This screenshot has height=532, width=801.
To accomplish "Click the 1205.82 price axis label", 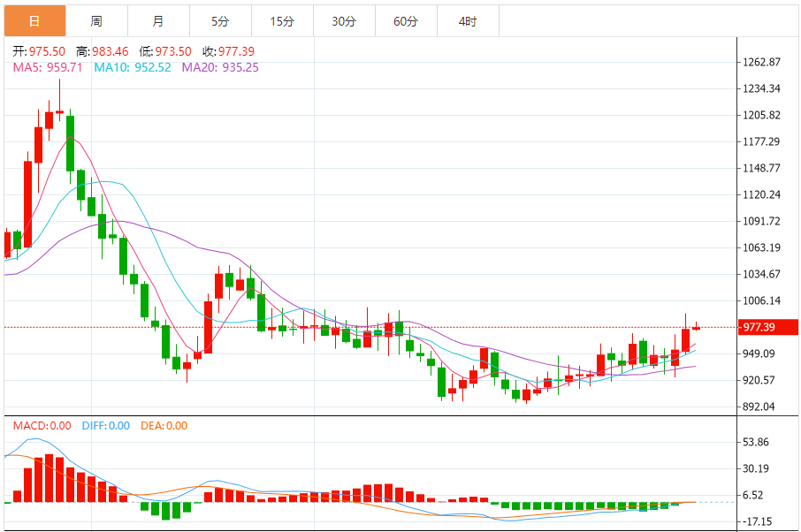I will point(761,116).
